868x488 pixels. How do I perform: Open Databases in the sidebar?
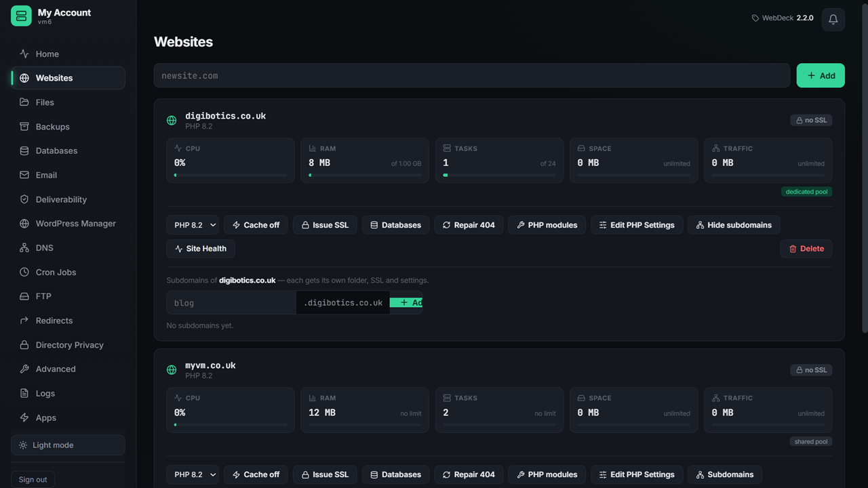click(x=68, y=150)
